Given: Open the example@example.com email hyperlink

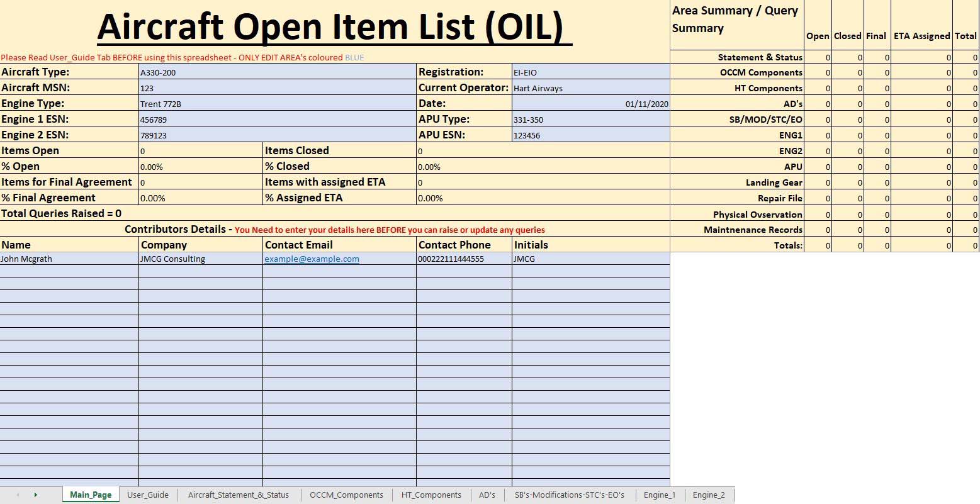Looking at the screenshot, I should click(312, 259).
